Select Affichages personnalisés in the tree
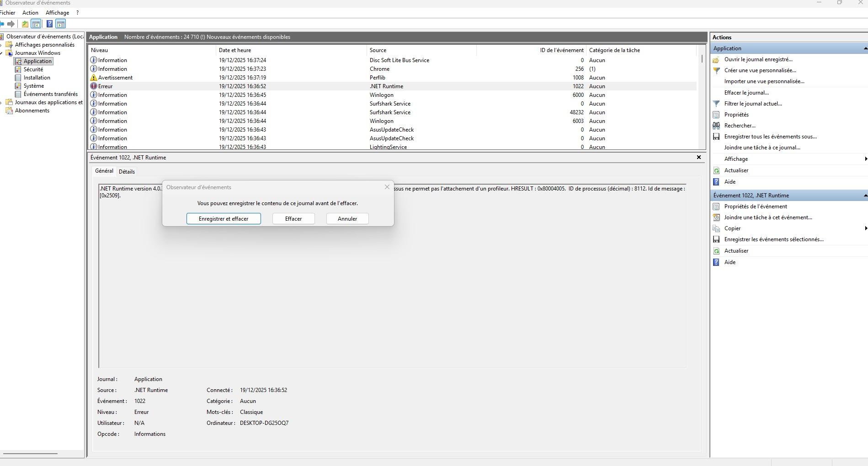Viewport: 868px width, 466px height. pyautogui.click(x=45, y=45)
